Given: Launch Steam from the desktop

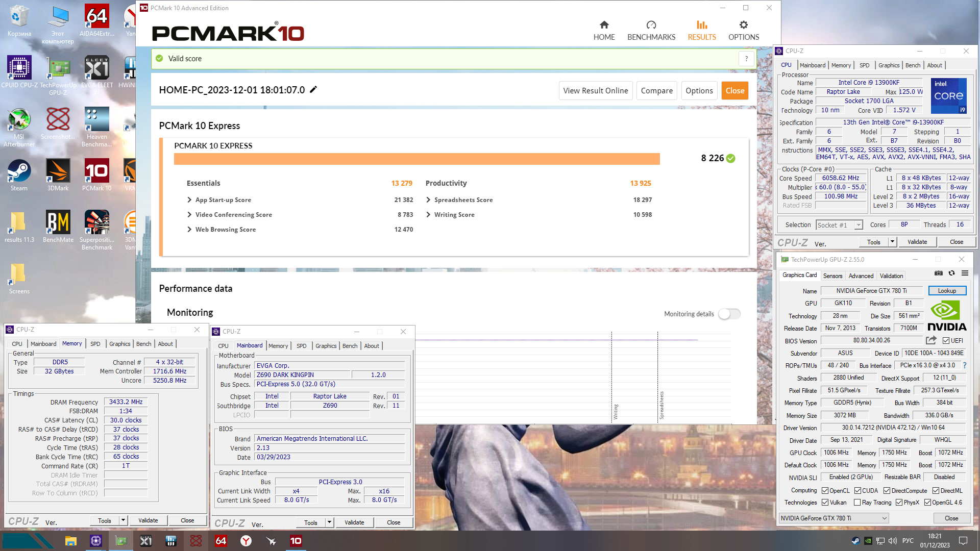Looking at the screenshot, I should [x=19, y=175].
